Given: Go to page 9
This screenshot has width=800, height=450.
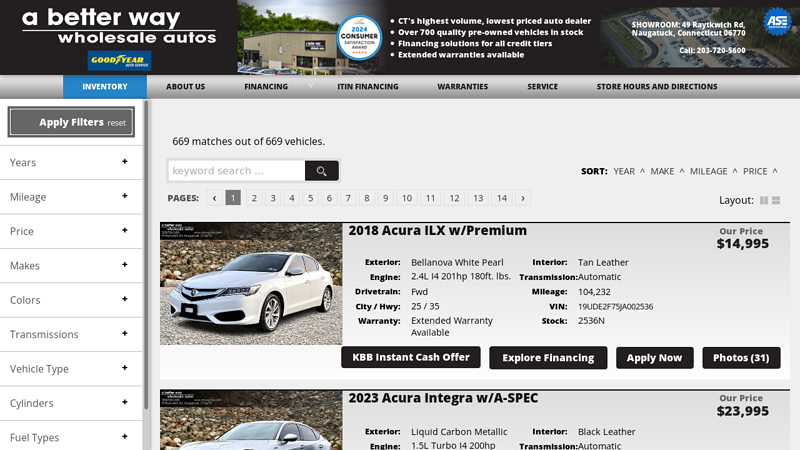Looking at the screenshot, I should tap(385, 198).
